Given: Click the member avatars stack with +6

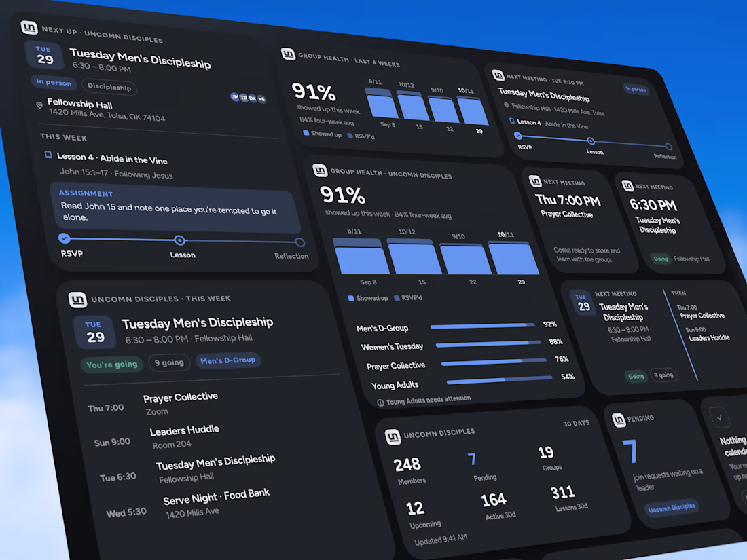Looking at the screenshot, I should point(248,98).
